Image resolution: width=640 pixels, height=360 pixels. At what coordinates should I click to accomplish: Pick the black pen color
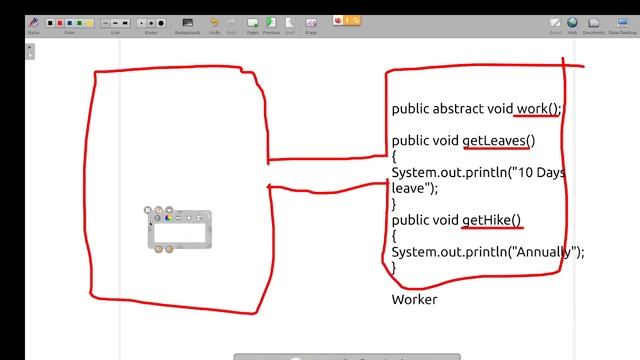click(50, 23)
